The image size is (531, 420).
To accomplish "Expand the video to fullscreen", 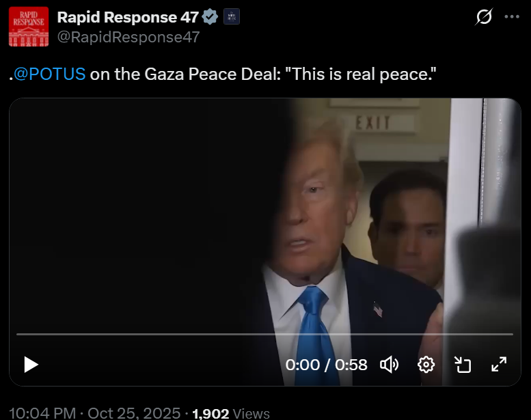I will point(499,365).
